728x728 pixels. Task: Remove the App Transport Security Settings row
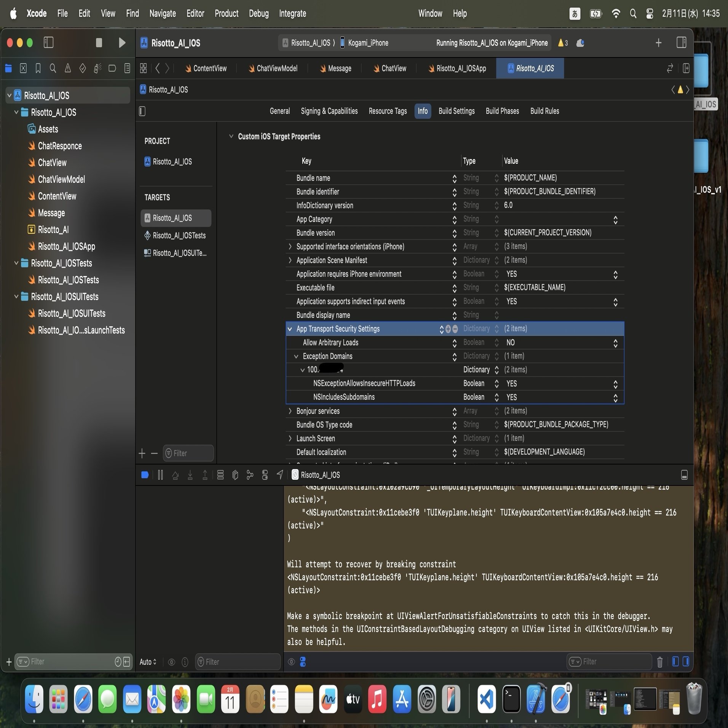pos(455,329)
